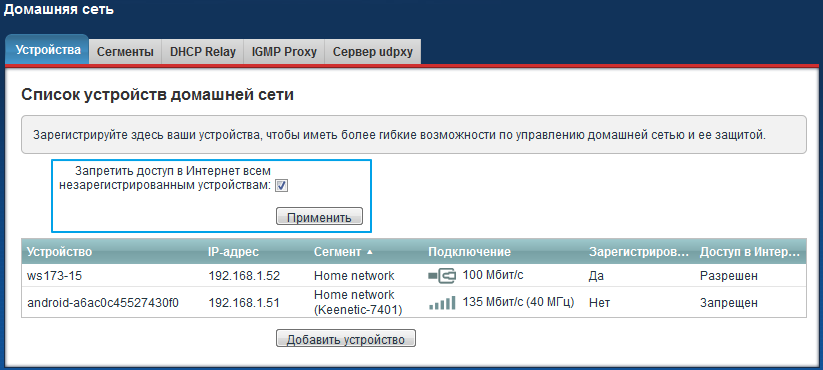Open the DHCP Relay tab
Screen dimensions: 823x370
click(x=203, y=52)
